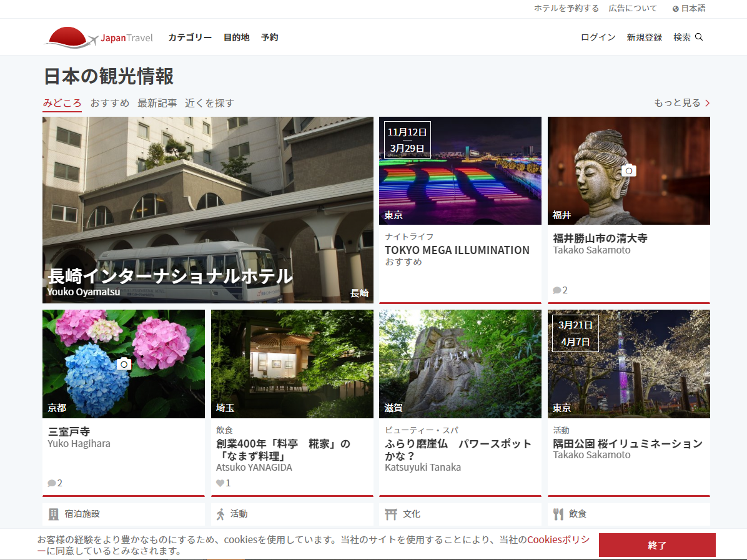Click the heart icon on the 糀家 article
Screen dimensions: 747x560
(219, 482)
